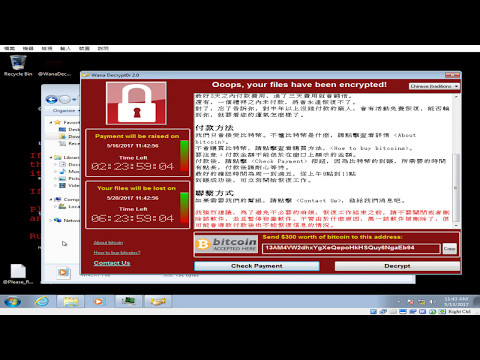Collapse the Computer tree group
The height and width of the screenshot is (360, 480).
click(x=51, y=199)
